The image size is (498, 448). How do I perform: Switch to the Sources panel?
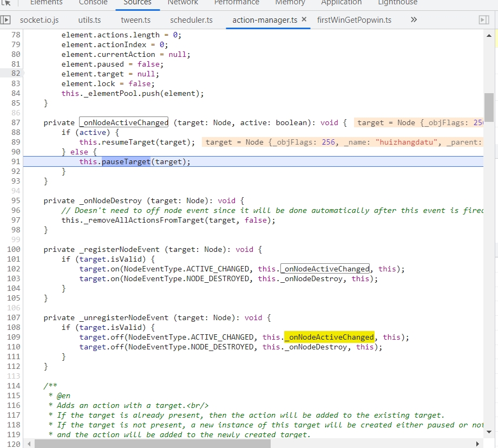click(137, 3)
